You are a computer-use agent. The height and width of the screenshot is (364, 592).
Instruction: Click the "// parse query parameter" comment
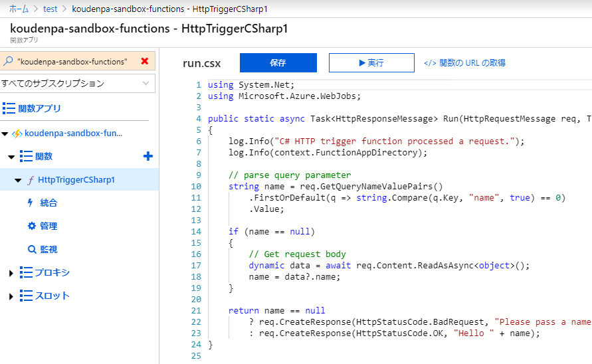coord(290,175)
